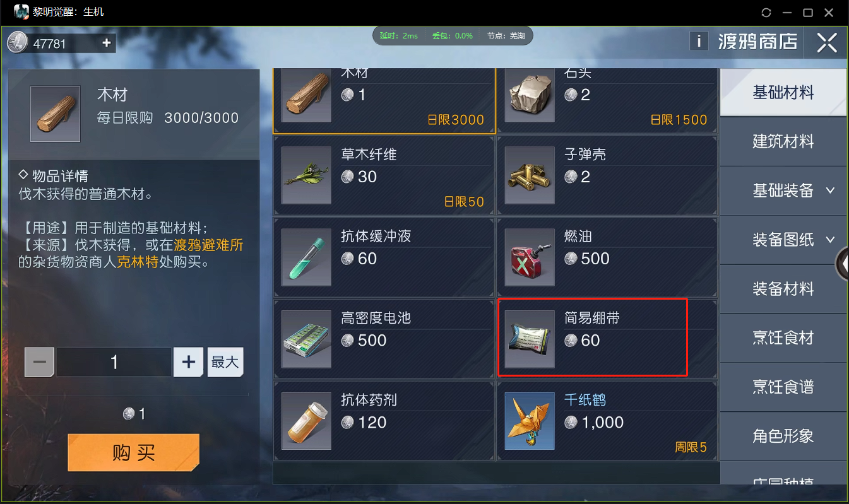Viewport: 849px width, 504px height.
Task: Open the shop info 'i' icon
Action: pos(698,42)
